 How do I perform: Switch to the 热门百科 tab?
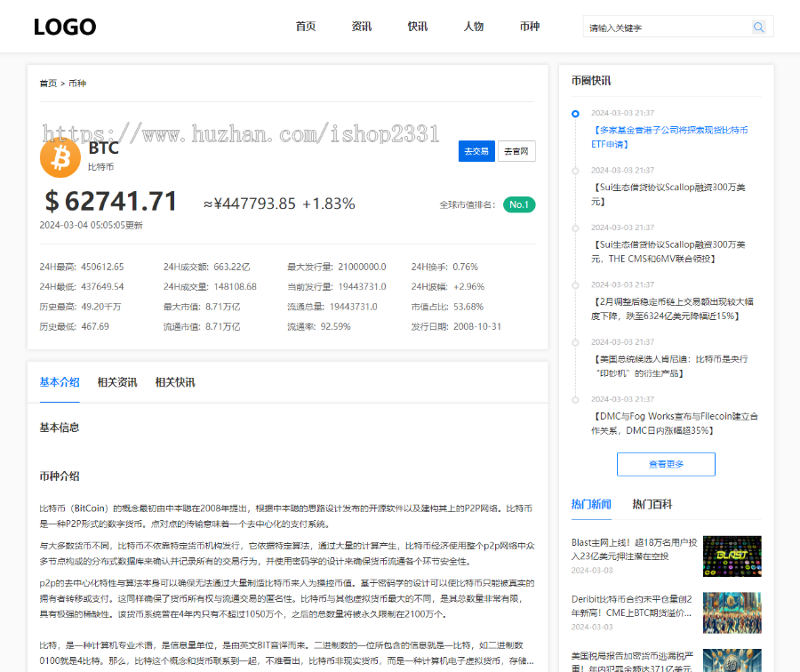click(652, 504)
